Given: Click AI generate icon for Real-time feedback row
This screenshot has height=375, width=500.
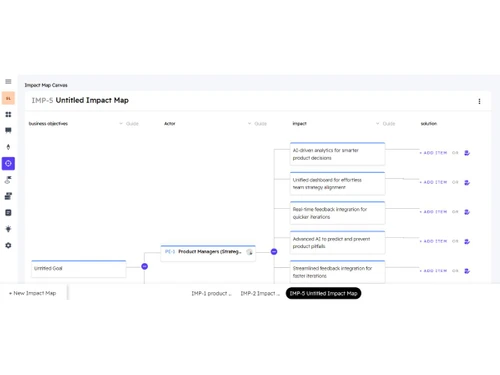Looking at the screenshot, I should click(x=467, y=212).
